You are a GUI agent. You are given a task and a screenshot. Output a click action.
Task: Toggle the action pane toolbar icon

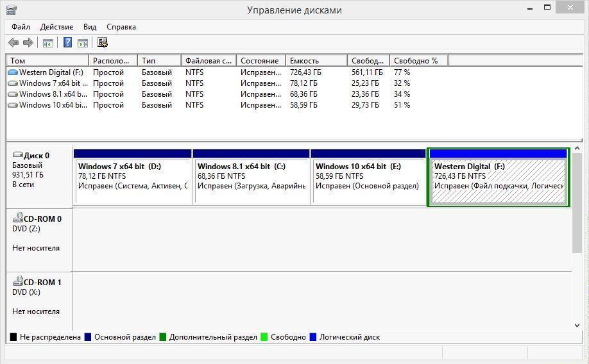(83, 43)
